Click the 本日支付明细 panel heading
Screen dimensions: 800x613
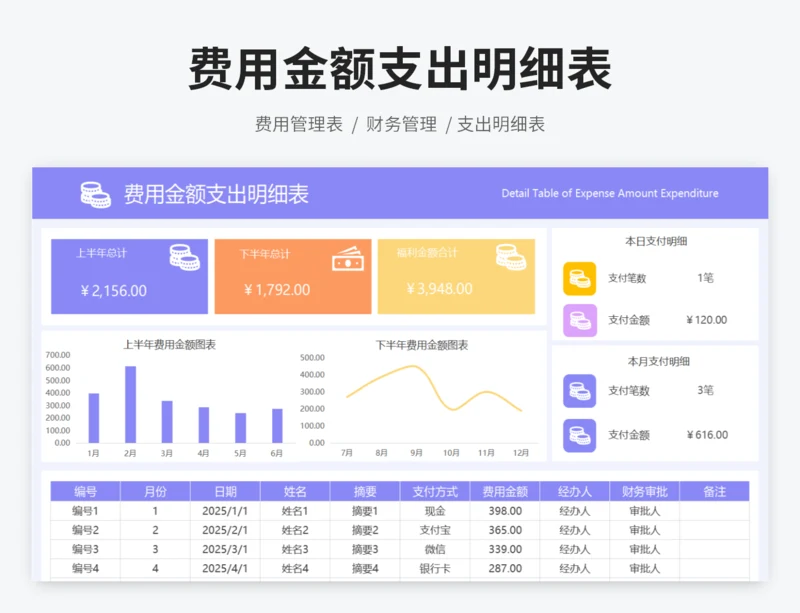656,241
